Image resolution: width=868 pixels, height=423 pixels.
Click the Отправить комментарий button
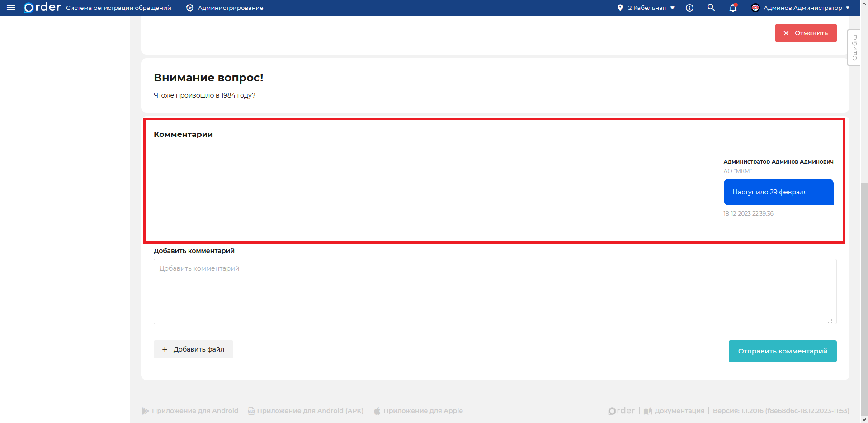click(783, 351)
